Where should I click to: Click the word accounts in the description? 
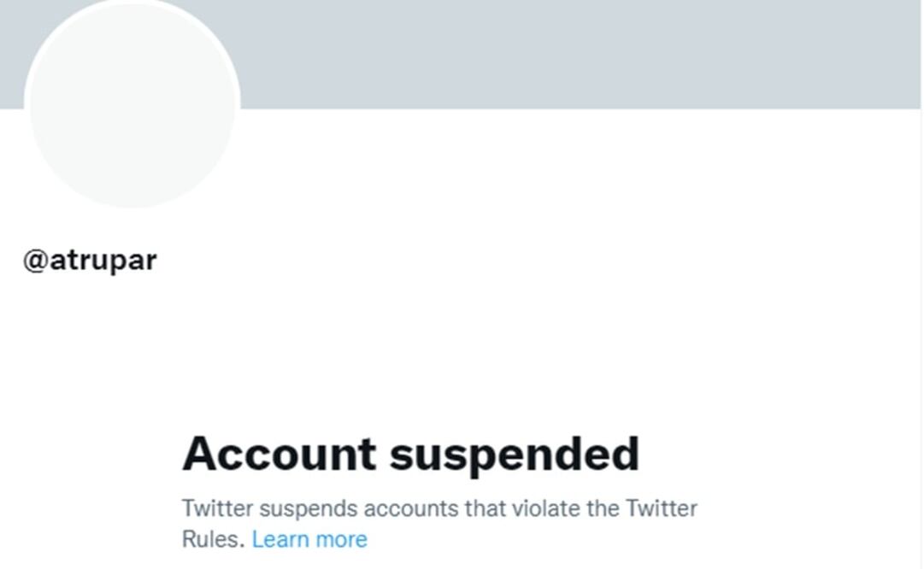click(x=411, y=508)
